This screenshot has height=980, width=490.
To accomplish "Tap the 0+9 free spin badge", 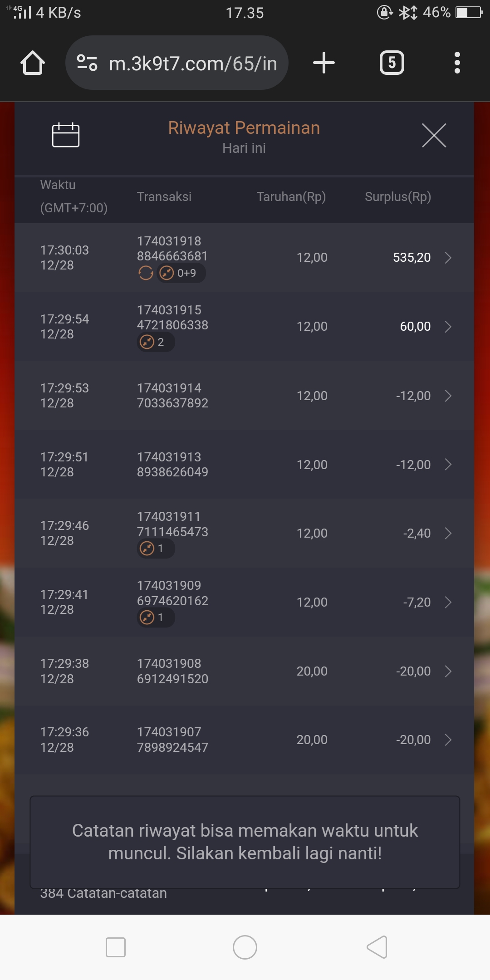I will (181, 273).
